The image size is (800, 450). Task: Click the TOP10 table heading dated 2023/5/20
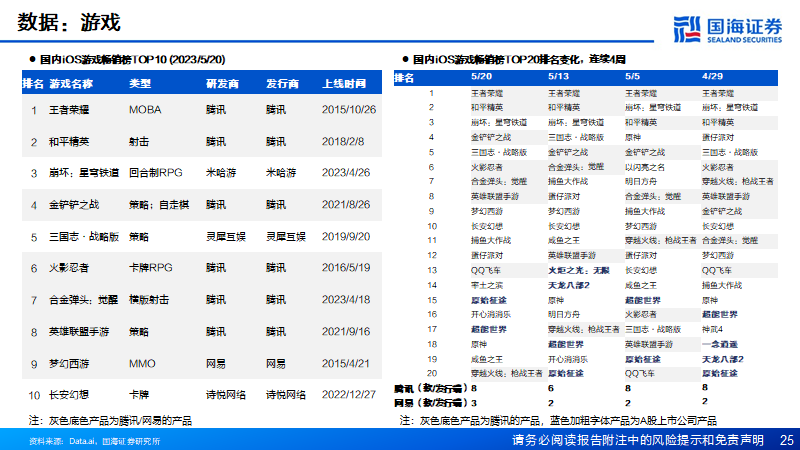(x=132, y=59)
